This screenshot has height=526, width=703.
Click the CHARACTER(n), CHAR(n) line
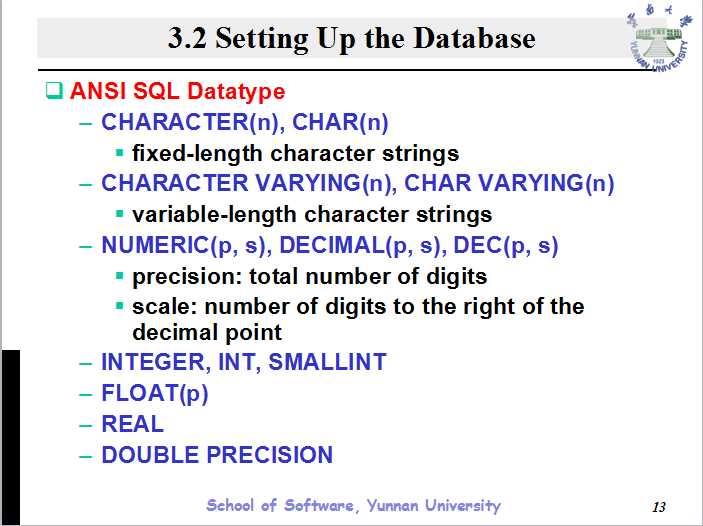coord(244,123)
